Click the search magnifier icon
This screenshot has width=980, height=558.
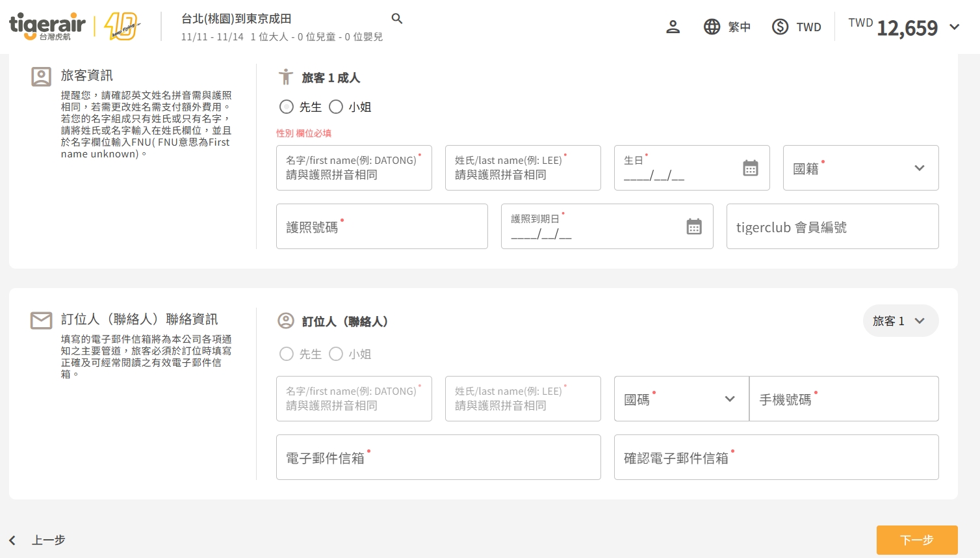point(397,19)
